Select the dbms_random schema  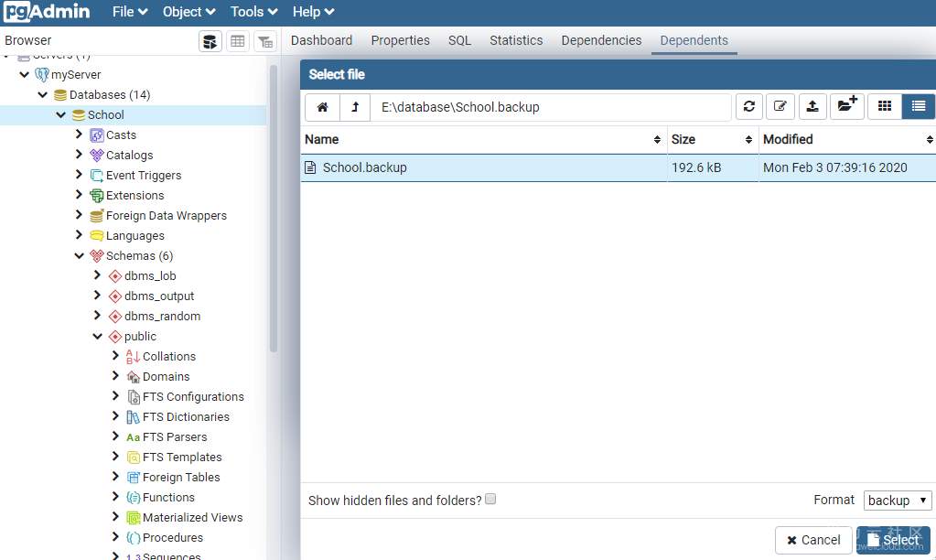[162, 316]
